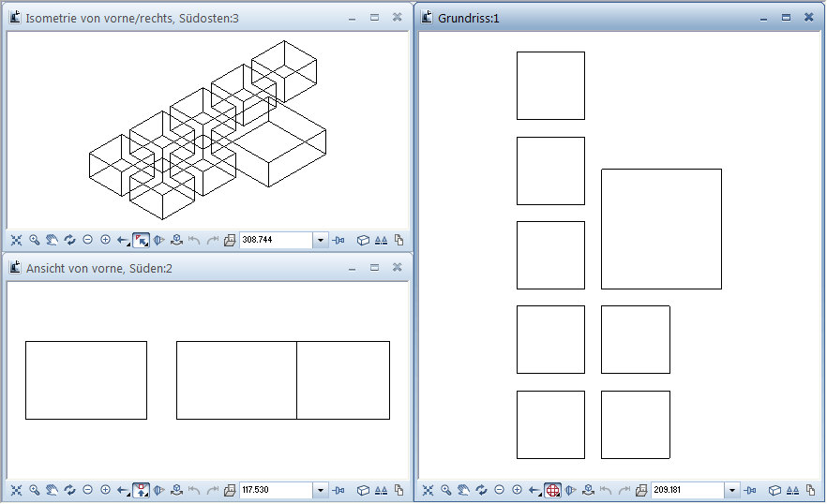
Task: Open save/load view in Isometrie window
Action: pyautogui.click(x=230, y=241)
